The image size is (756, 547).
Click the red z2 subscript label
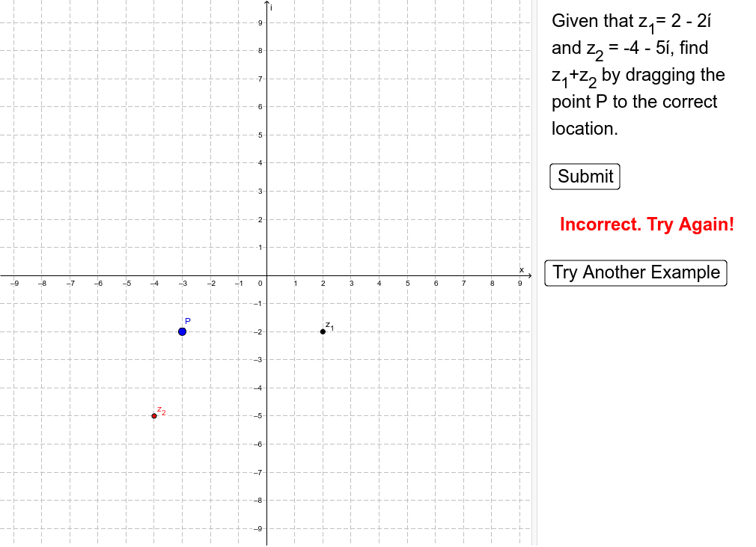[x=162, y=412]
